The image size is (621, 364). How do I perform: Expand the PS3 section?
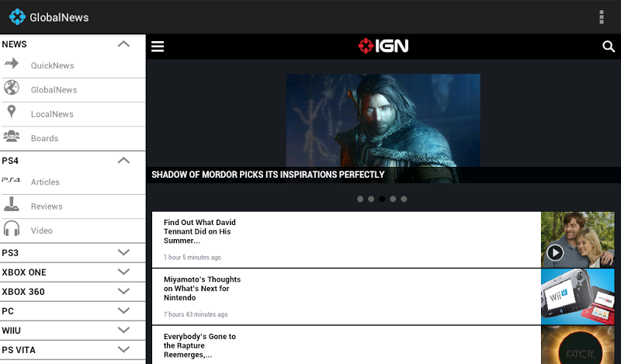click(123, 252)
